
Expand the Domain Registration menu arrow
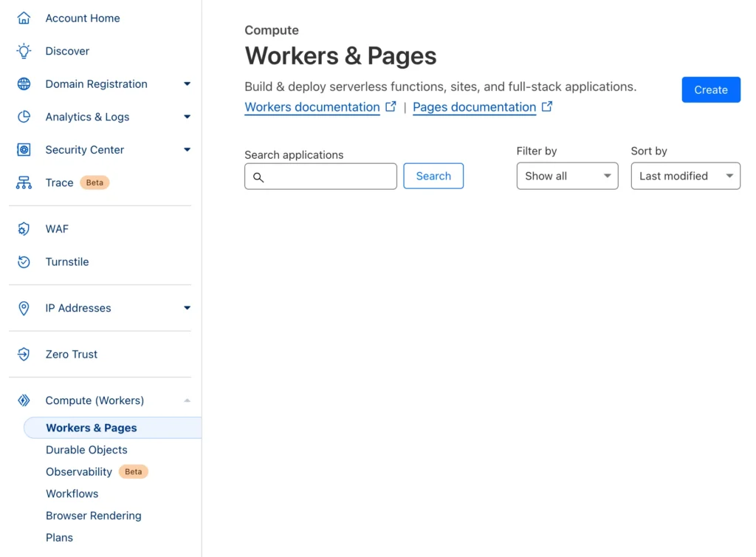[x=187, y=84]
